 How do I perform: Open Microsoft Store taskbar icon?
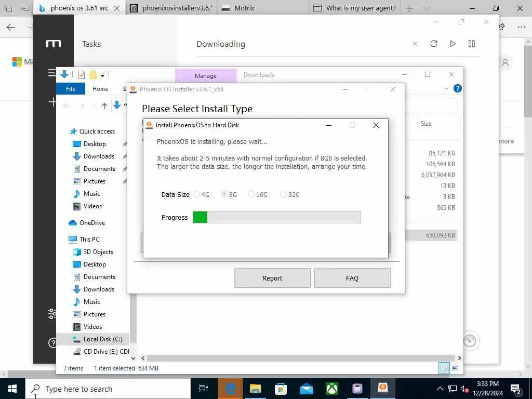(281, 389)
